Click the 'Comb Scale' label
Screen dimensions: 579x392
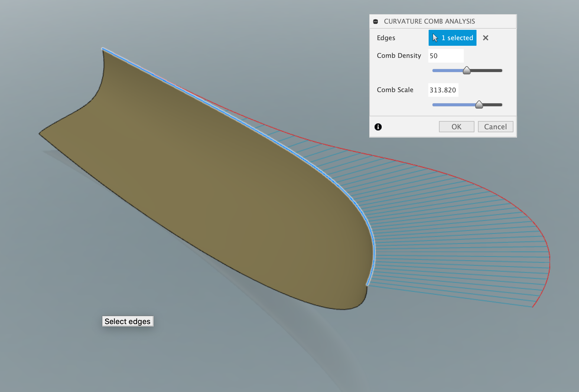[x=395, y=90]
